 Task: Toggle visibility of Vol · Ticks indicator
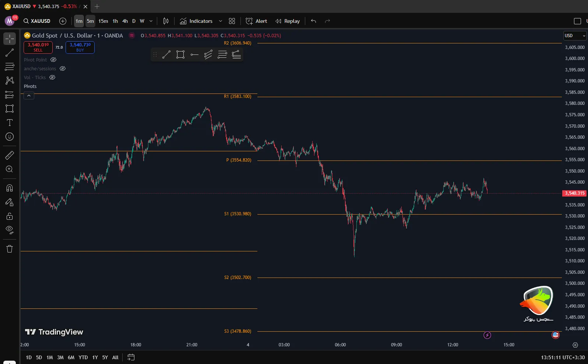52,77
